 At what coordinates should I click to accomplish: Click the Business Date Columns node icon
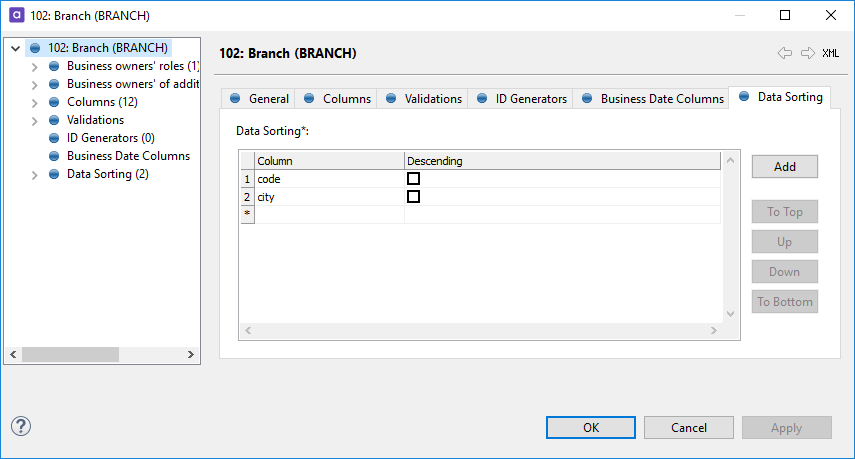54,156
